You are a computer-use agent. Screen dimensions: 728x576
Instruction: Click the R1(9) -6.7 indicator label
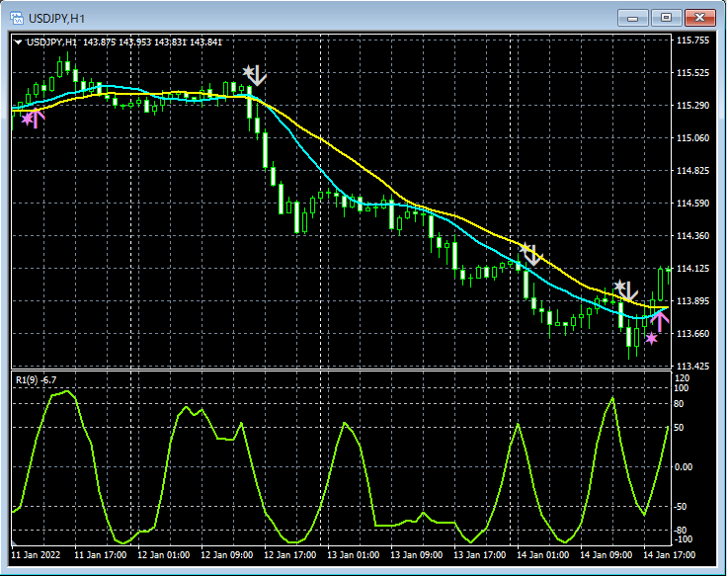coord(37,380)
